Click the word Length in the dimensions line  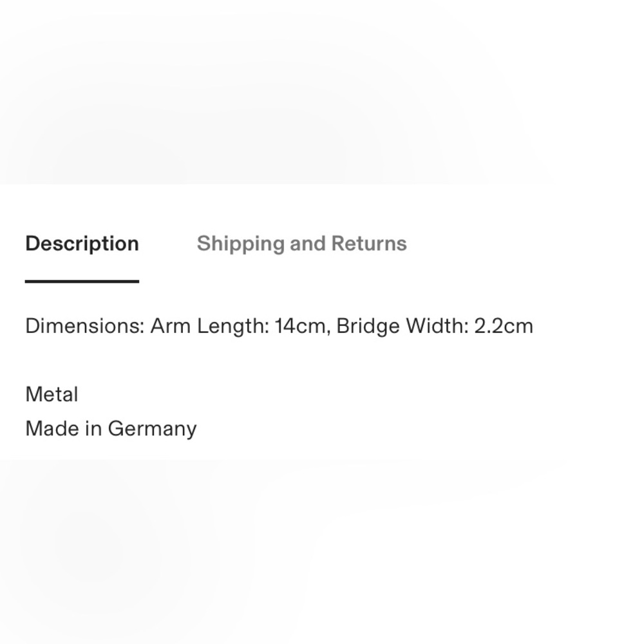tap(233, 327)
